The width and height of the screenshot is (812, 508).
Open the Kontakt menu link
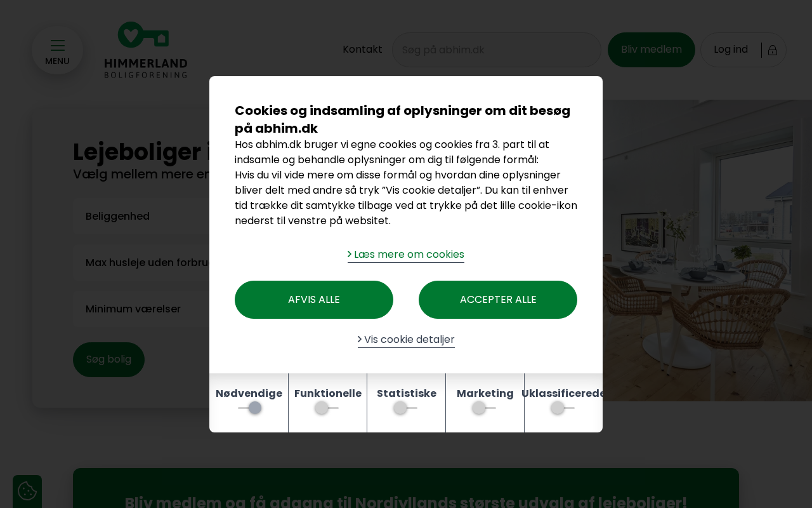click(362, 50)
